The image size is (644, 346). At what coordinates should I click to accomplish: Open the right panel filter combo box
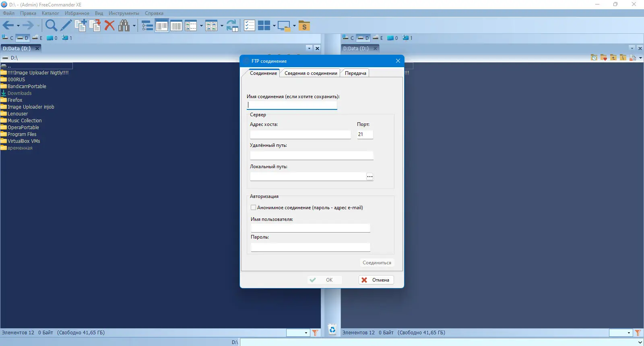point(620,333)
